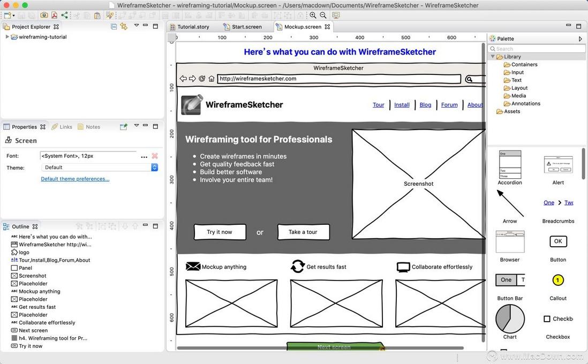
Task: Open the Layout folder in Palette
Action: (x=516, y=88)
